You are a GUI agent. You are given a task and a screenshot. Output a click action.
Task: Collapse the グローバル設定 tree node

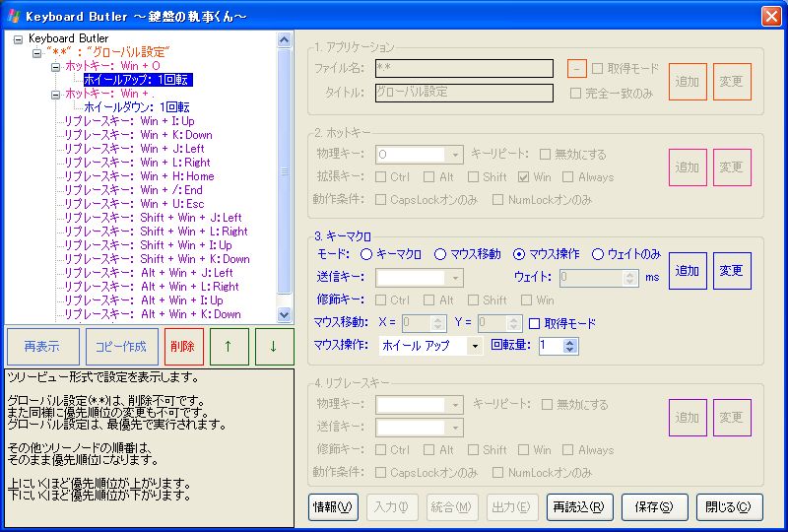click(36, 53)
